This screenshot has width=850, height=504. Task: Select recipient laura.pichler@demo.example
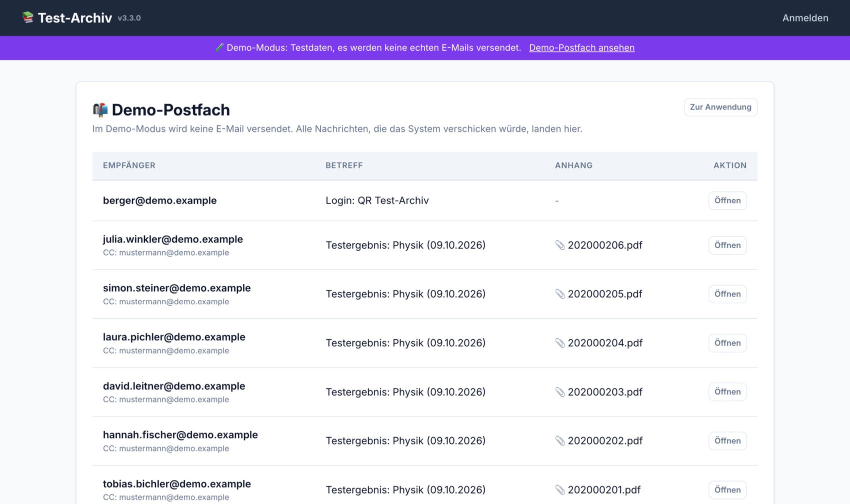point(174,337)
